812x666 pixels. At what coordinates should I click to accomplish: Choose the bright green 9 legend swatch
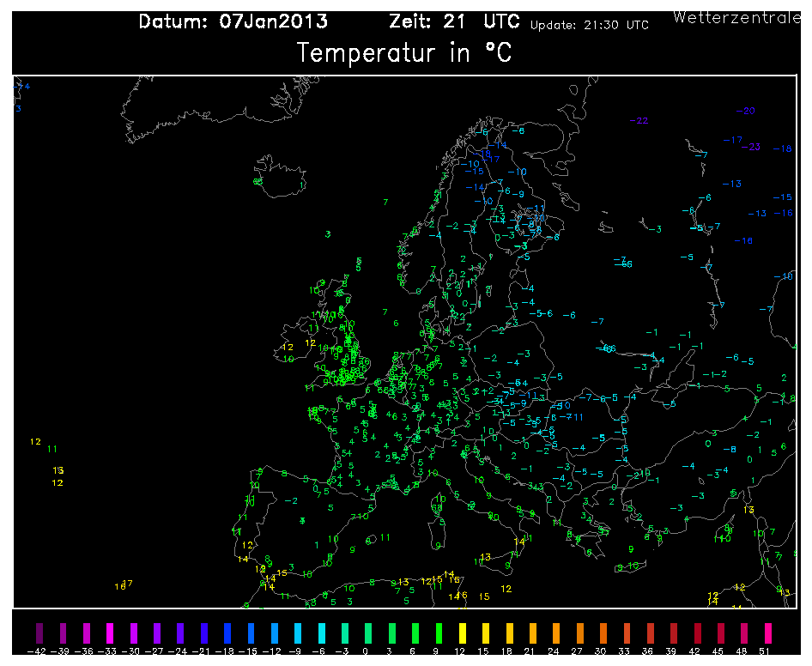pos(439,633)
